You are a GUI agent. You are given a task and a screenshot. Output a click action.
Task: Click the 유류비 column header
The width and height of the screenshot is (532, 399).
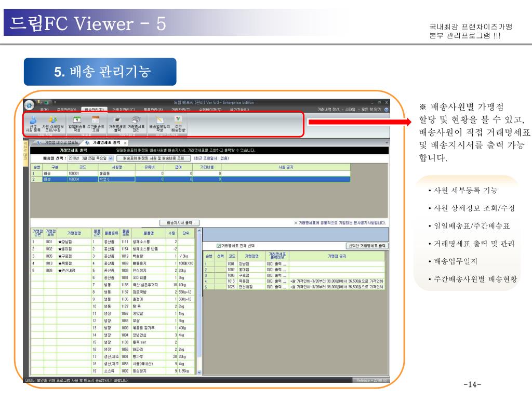[x=150, y=167]
